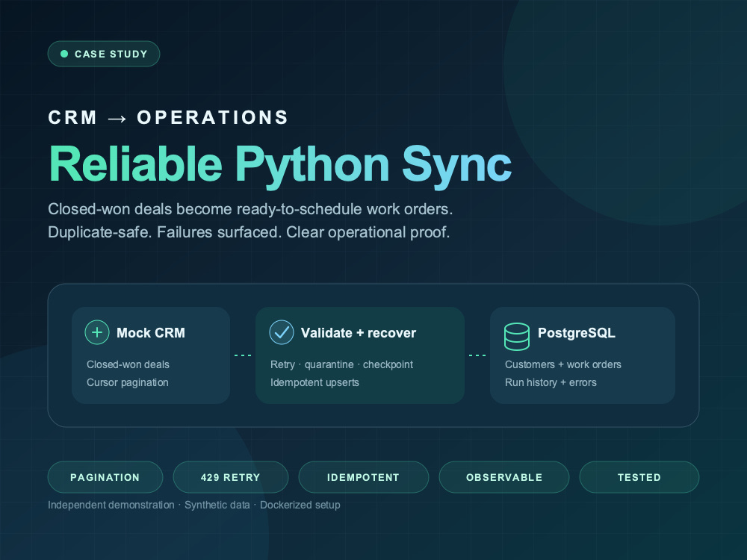This screenshot has width=747, height=560.
Task: Select the OBSERVABLE pill
Action: tap(504, 477)
